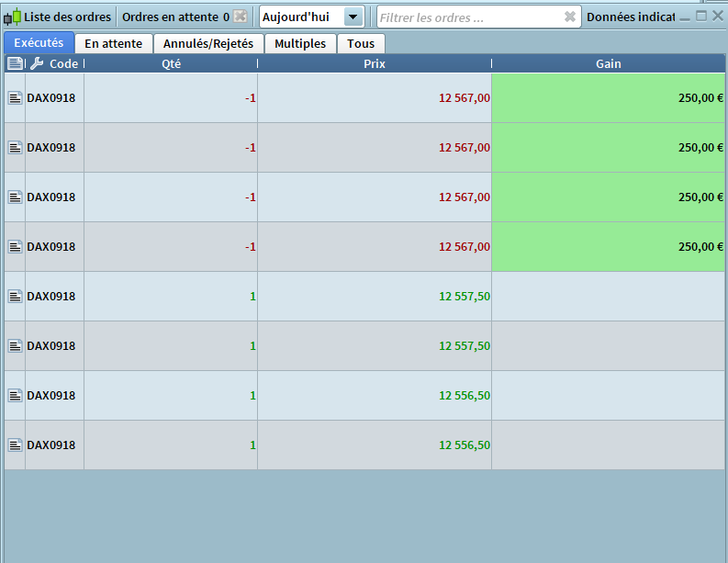Screen dimensions: 728x563
Task: Open details icon of first 12 557,50 row
Action: click(x=15, y=297)
